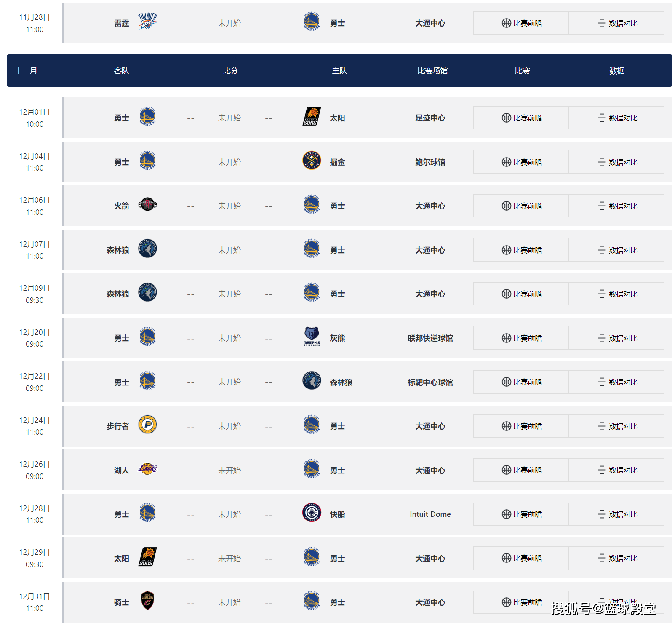672x623 pixels.
Task: Click Timberwolves logo in 12月09日 row
Action: [x=147, y=292]
